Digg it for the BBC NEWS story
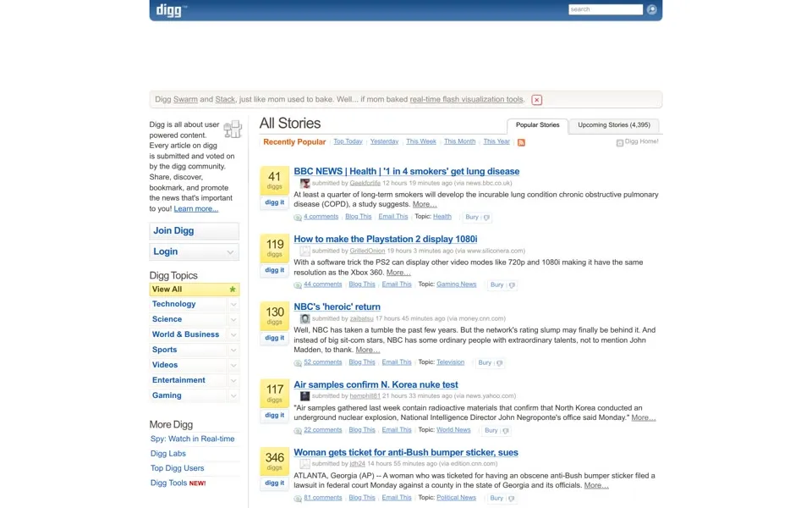Viewport: 812px width, 508px height. [x=274, y=202]
